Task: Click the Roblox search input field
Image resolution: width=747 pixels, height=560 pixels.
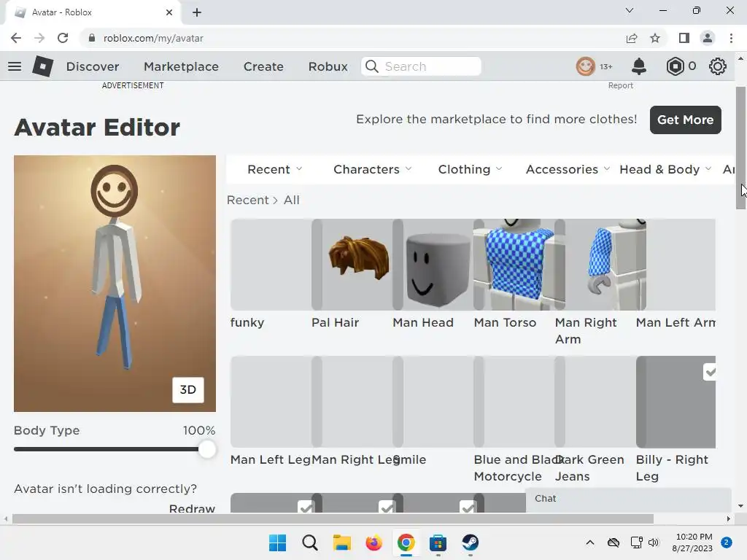Action: point(421,66)
